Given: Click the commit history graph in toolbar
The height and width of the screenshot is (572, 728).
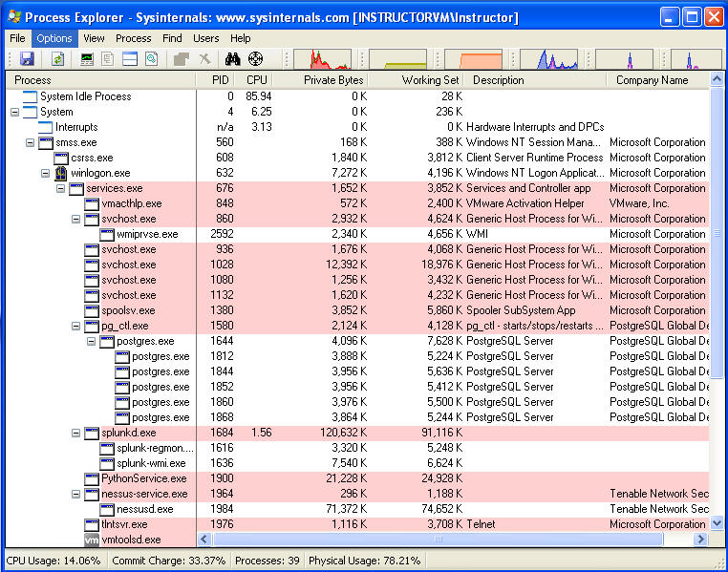Looking at the screenshot, I should click(397, 59).
